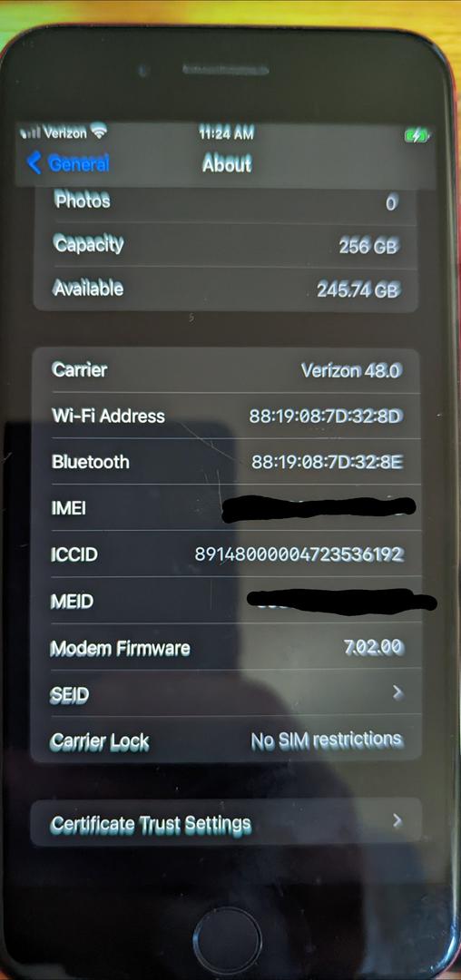Select the ICCID number
The width and height of the screenshot is (461, 980).
[x=299, y=554]
